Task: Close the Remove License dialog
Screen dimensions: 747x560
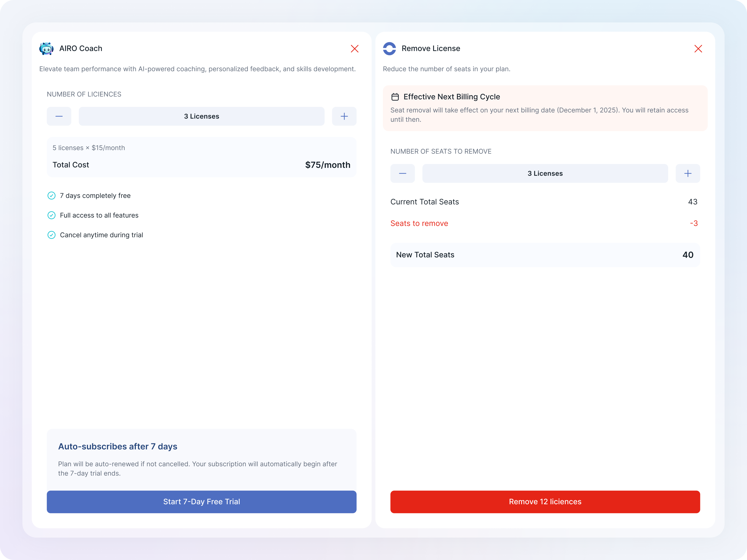Action: click(x=698, y=49)
